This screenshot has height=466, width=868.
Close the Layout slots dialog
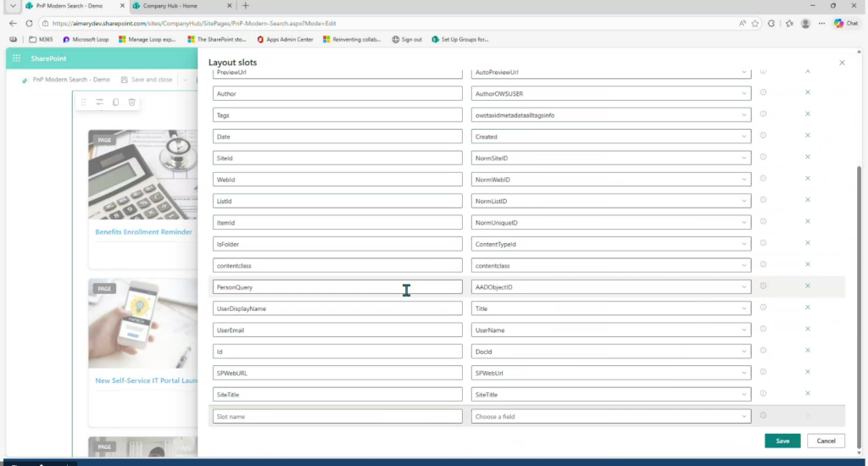coord(842,63)
